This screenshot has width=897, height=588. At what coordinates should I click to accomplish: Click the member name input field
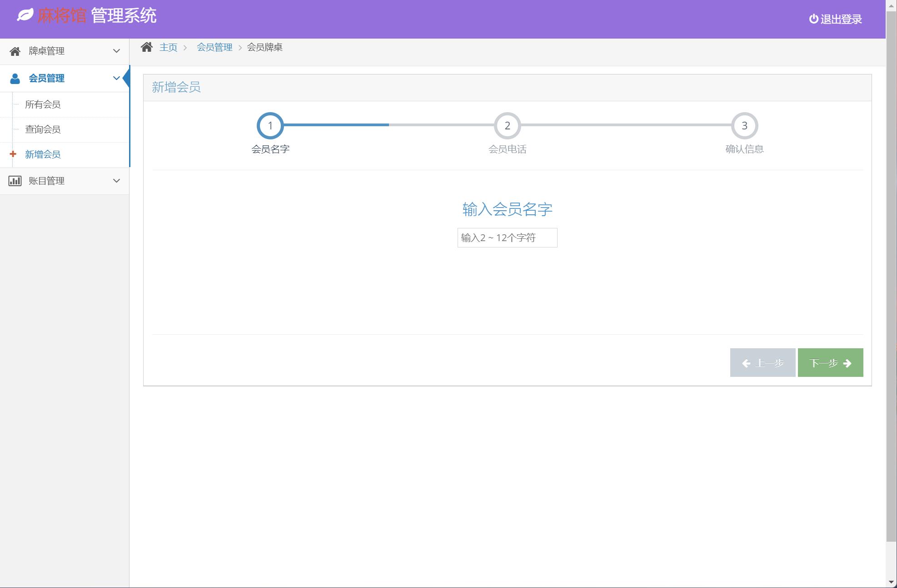click(507, 237)
